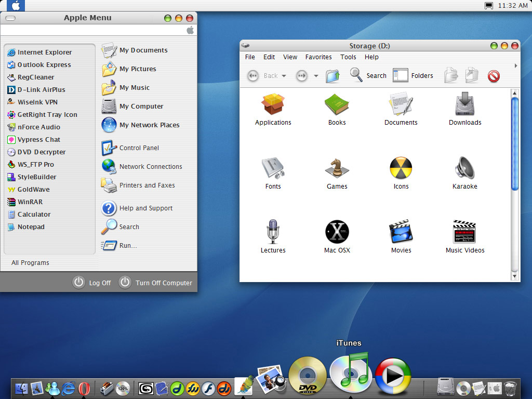The image size is (532, 399).
Task: Open the Mail stamp dock icon
Action: click(37, 388)
